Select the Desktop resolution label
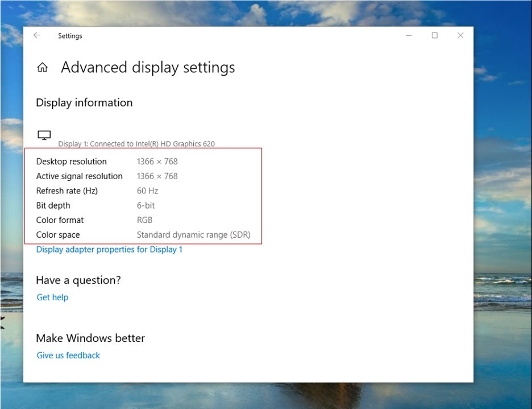The image size is (532, 409). [71, 162]
